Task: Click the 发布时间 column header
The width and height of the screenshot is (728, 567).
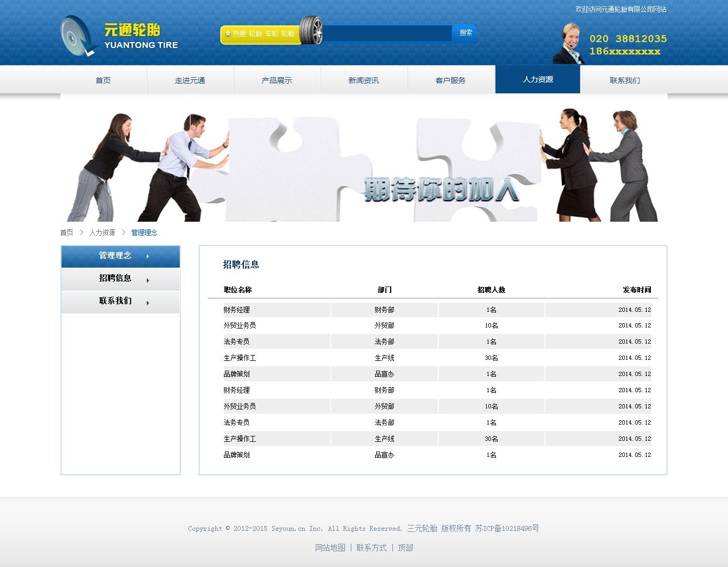Action: coord(637,290)
